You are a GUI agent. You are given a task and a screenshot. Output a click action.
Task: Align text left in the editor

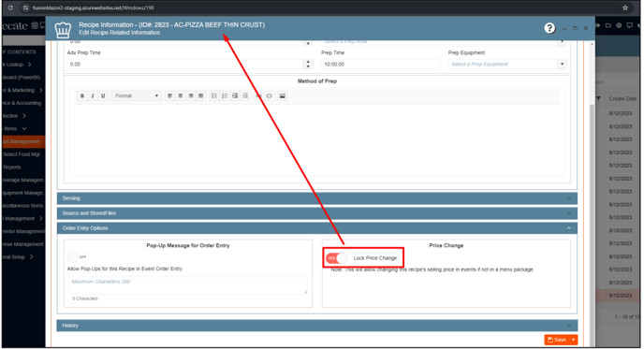click(169, 95)
